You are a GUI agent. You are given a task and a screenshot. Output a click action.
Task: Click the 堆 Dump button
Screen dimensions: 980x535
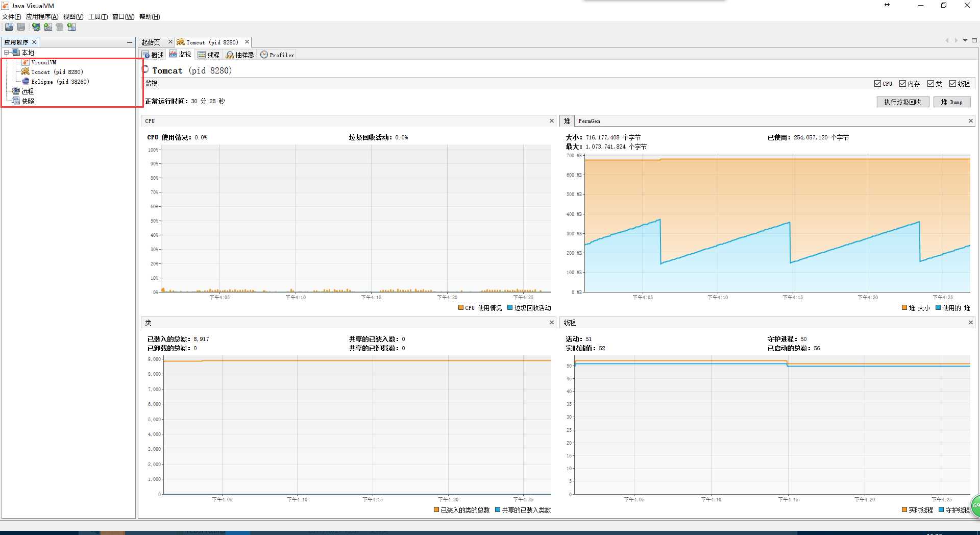pyautogui.click(x=952, y=102)
